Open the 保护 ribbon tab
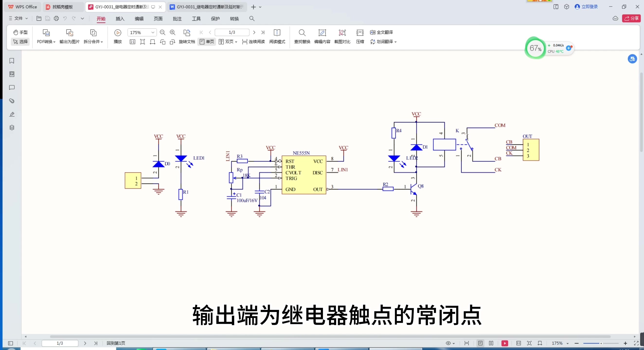This screenshot has width=644, height=350. [x=215, y=19]
